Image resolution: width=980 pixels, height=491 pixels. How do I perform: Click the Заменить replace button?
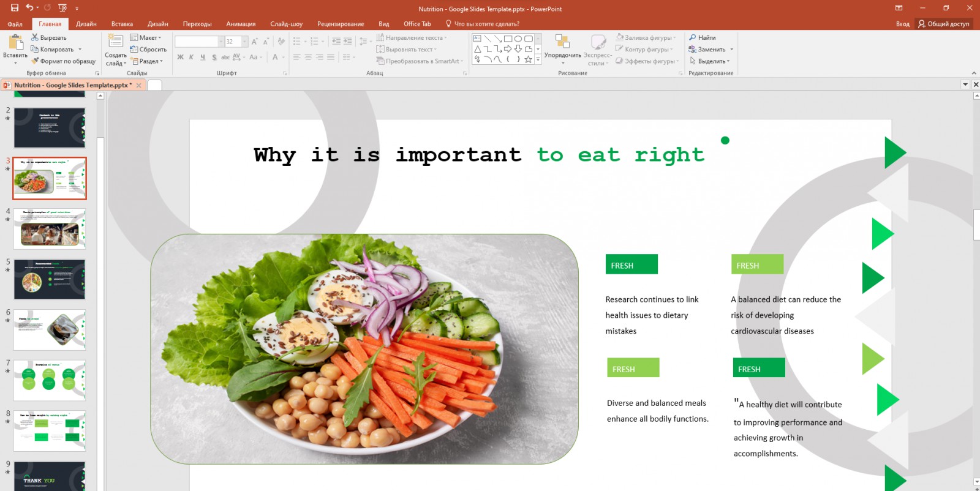click(x=710, y=50)
